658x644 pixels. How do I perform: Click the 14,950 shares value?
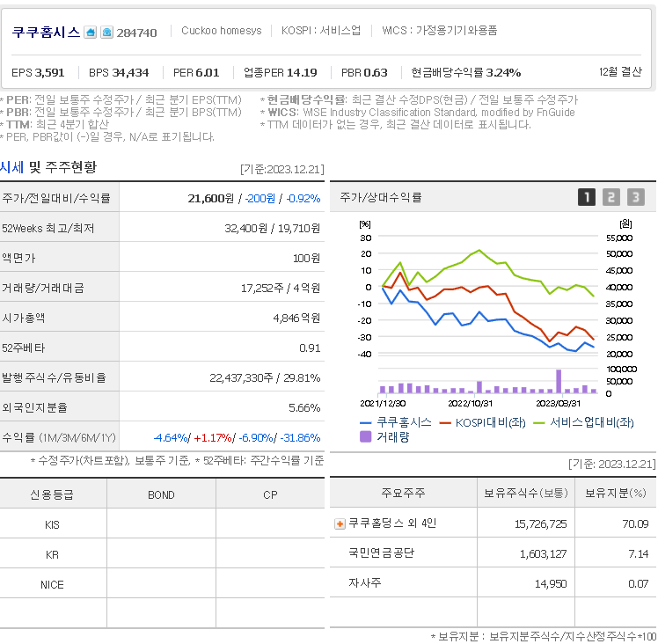point(551,584)
